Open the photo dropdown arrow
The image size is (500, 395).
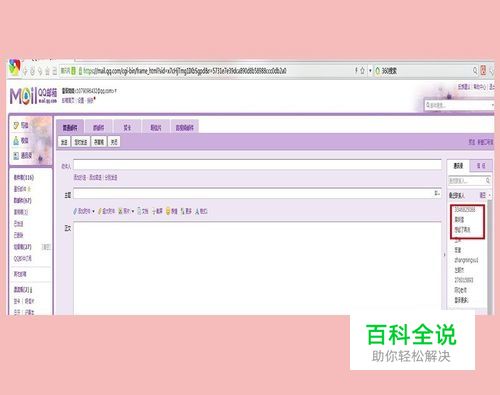133,211
